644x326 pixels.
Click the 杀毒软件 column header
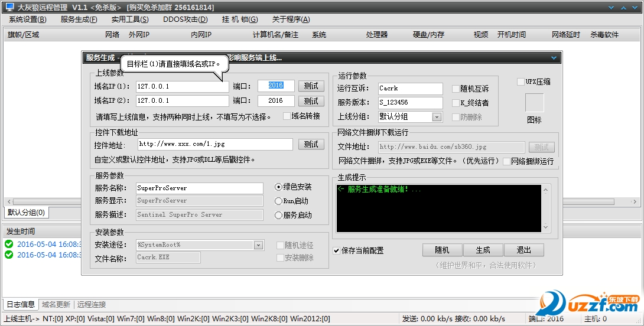click(x=604, y=35)
